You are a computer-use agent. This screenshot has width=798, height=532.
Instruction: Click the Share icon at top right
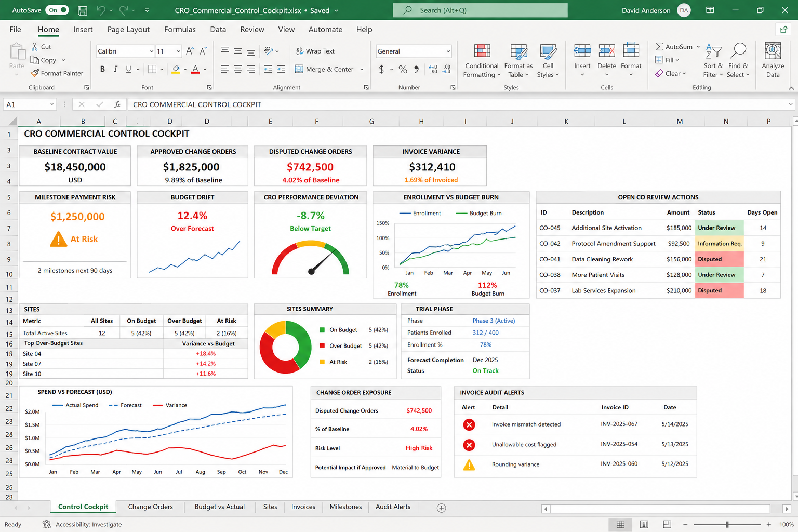click(783, 30)
